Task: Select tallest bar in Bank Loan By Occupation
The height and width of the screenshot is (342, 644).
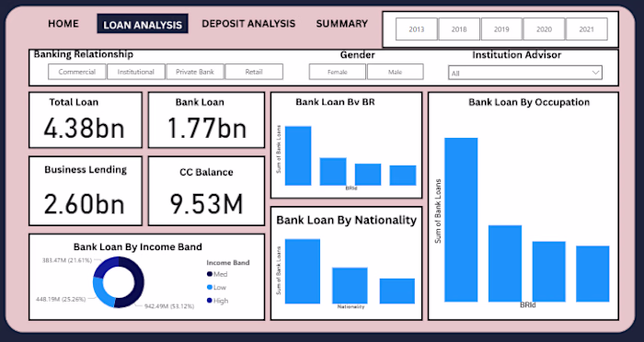Action: coord(461,220)
